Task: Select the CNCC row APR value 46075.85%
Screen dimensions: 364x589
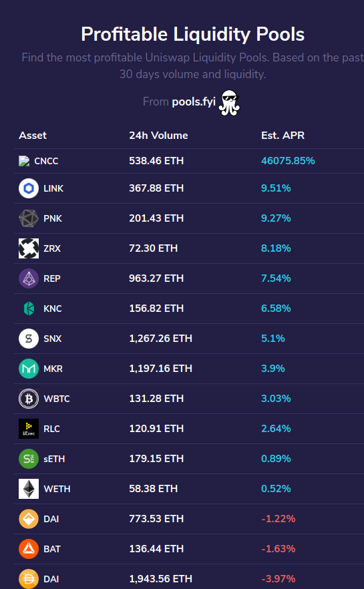Action: (x=288, y=161)
